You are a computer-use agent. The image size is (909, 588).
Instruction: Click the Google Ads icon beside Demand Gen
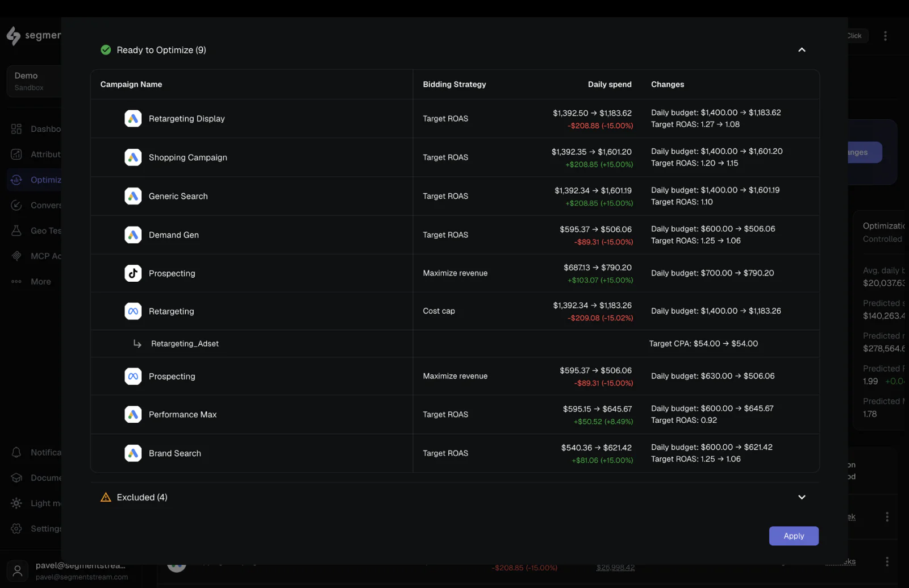coord(133,235)
